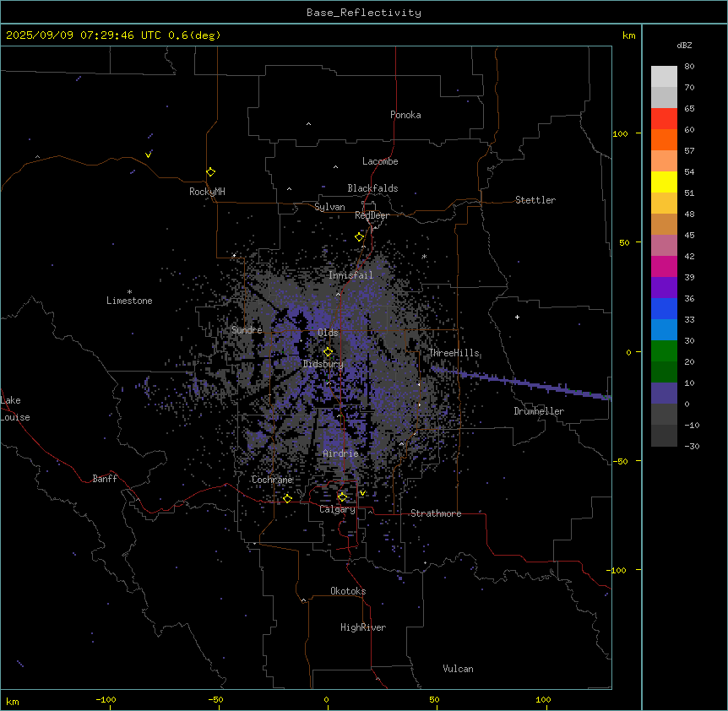Pick the dark blue 36 dBZ legend swatch
728x711 pixels.
pyautogui.click(x=664, y=308)
